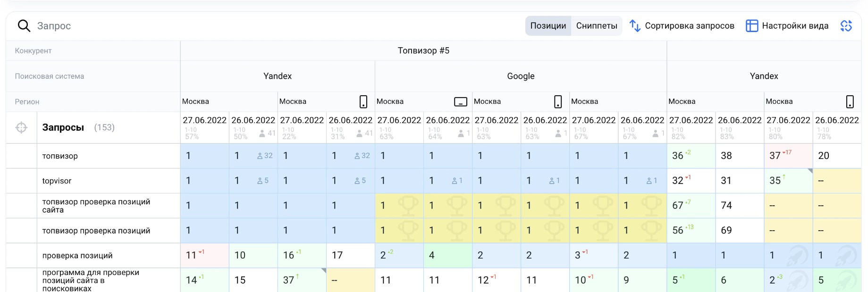Image resolution: width=868 pixels, height=292 pixels.
Task: Click position 37 in программа для проверки row
Action: (288, 280)
